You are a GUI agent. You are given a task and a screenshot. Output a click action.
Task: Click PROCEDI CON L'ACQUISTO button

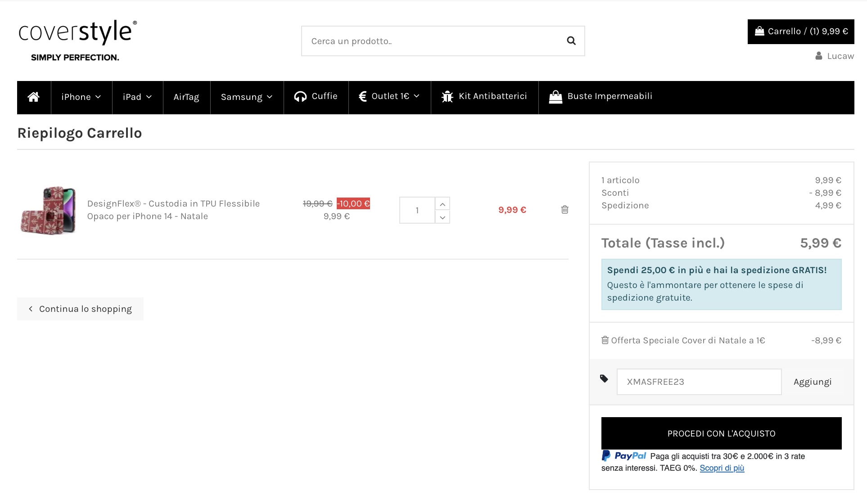click(x=722, y=433)
